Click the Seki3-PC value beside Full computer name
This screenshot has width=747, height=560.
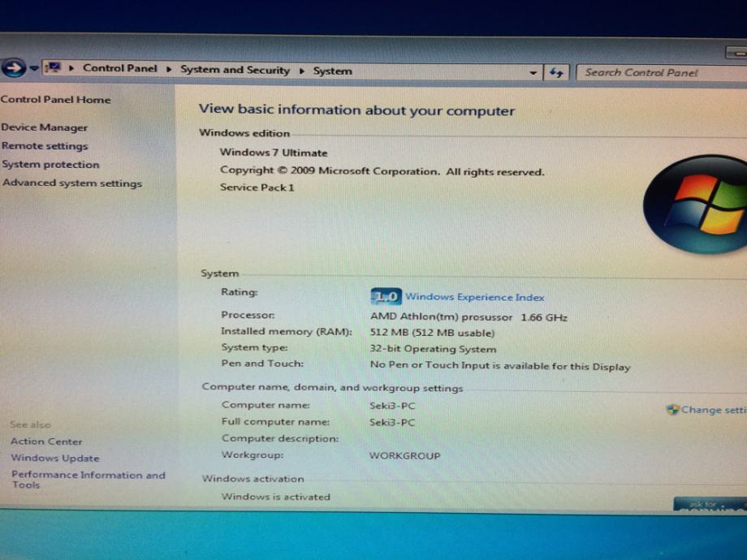392,422
